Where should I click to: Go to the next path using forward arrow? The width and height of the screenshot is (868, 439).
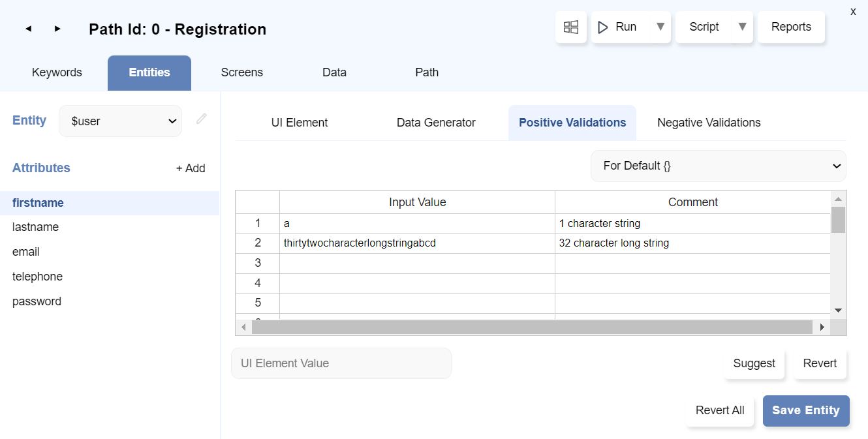(57, 29)
